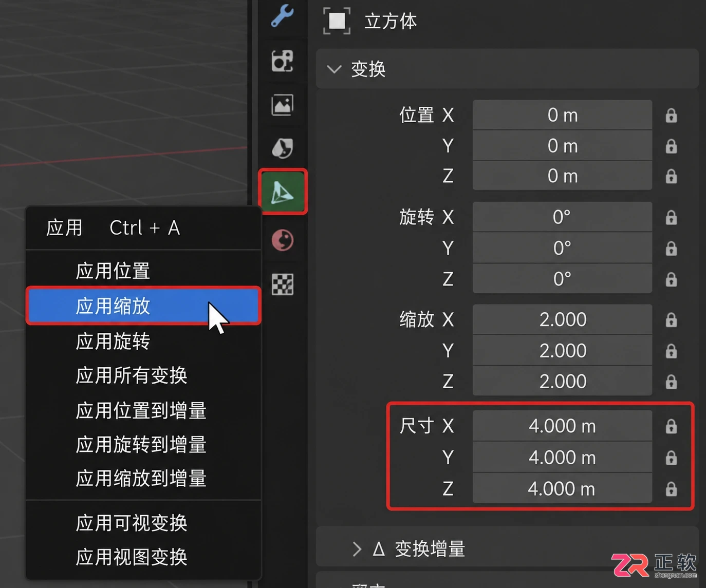Click the 尺寸 X field
This screenshot has width=706, height=588.
(562, 426)
